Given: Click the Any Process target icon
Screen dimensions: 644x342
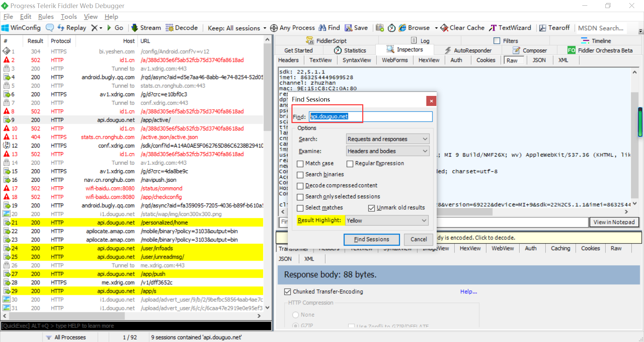Looking at the screenshot, I should (274, 28).
